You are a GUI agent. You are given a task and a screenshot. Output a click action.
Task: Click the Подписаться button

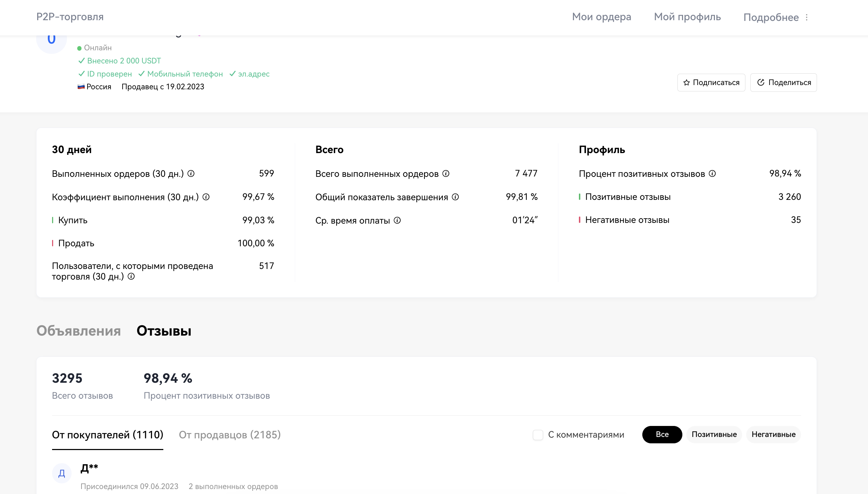click(x=711, y=82)
